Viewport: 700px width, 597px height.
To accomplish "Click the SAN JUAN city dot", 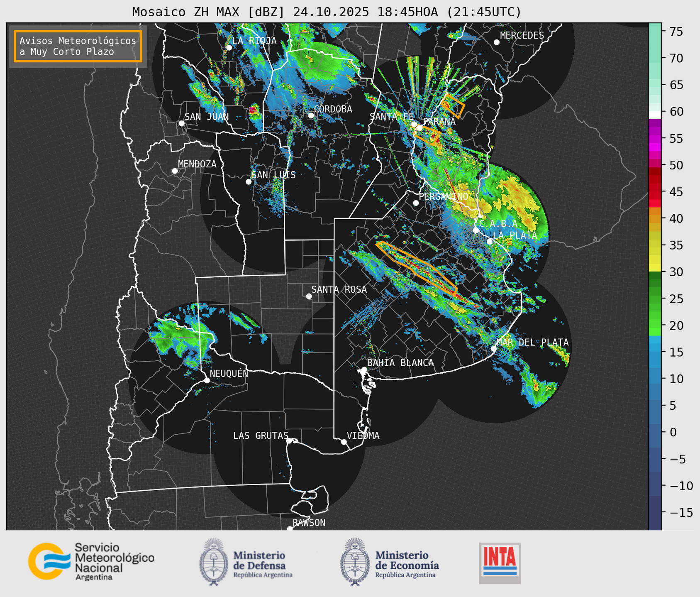I will click(x=181, y=123).
